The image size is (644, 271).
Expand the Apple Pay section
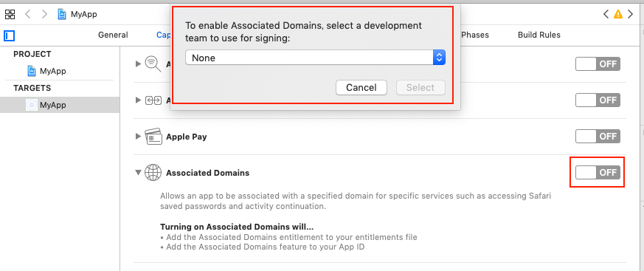click(139, 136)
